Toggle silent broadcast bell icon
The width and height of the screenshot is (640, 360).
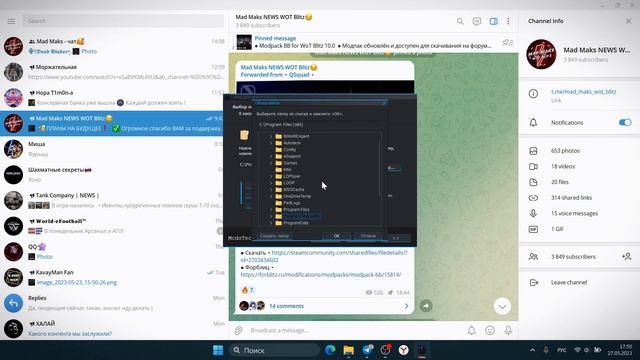(x=471, y=330)
